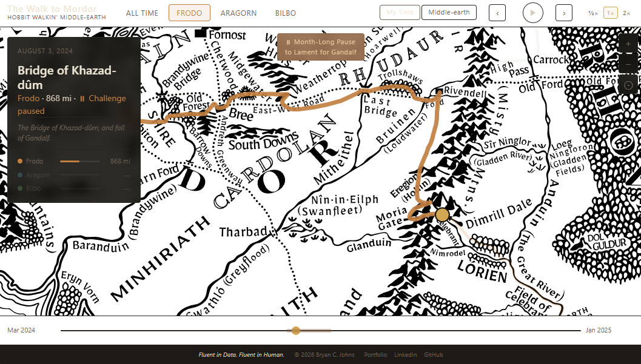Image resolution: width=641 pixels, height=364 pixels.
Task: Click the Moria Gate label on the map
Action: (392, 218)
